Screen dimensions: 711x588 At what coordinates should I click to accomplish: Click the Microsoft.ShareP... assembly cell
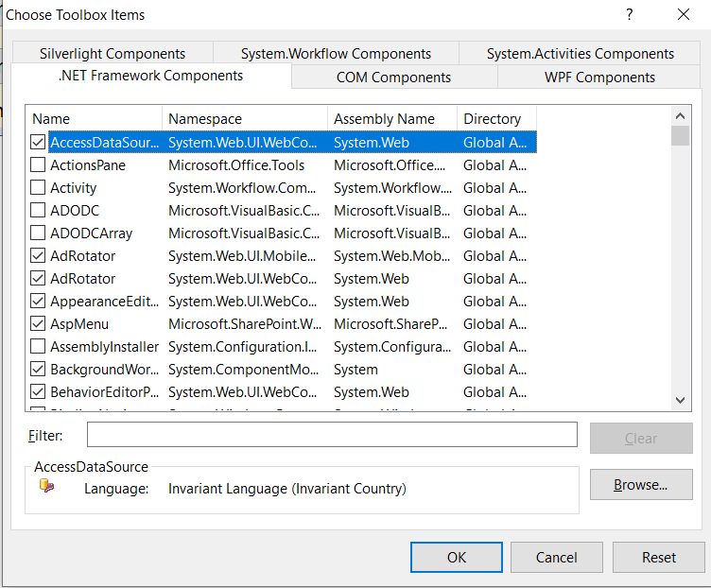tap(390, 323)
